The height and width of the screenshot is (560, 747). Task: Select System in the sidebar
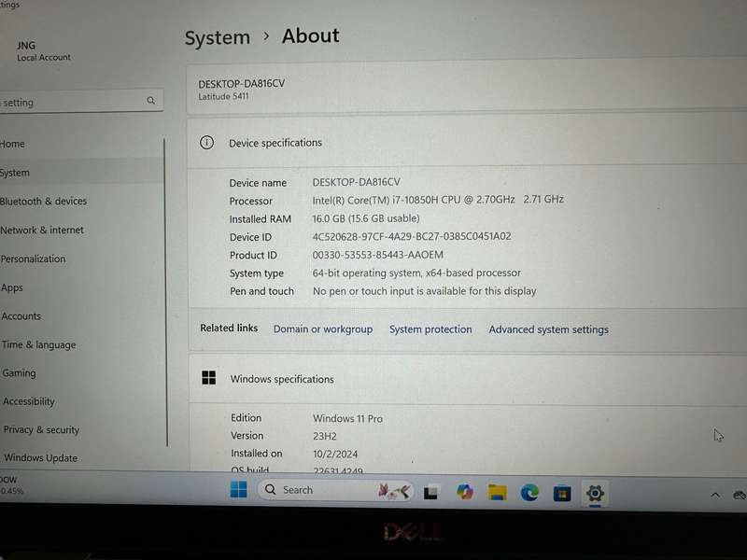pyautogui.click(x=81, y=173)
